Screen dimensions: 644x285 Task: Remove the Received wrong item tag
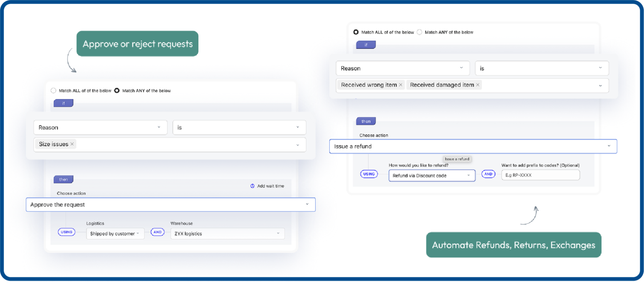(x=400, y=85)
